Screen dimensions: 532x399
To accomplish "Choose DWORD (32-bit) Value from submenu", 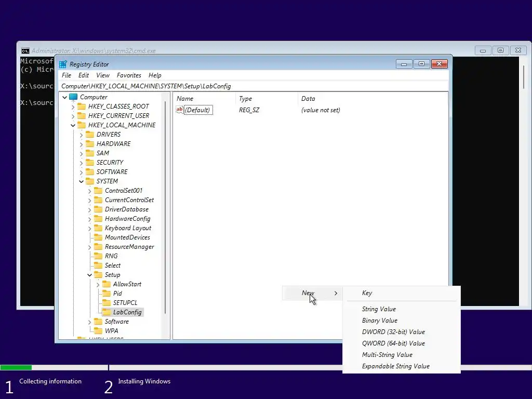I will 402,332.
